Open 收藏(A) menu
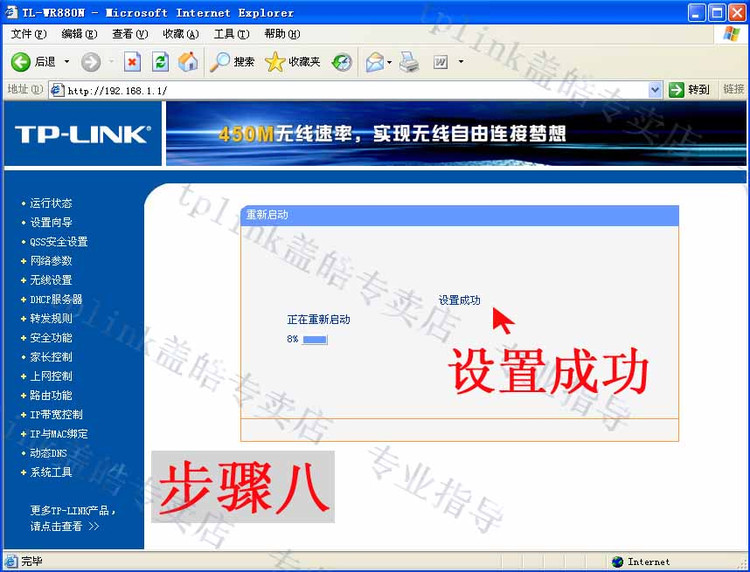 tap(180, 34)
